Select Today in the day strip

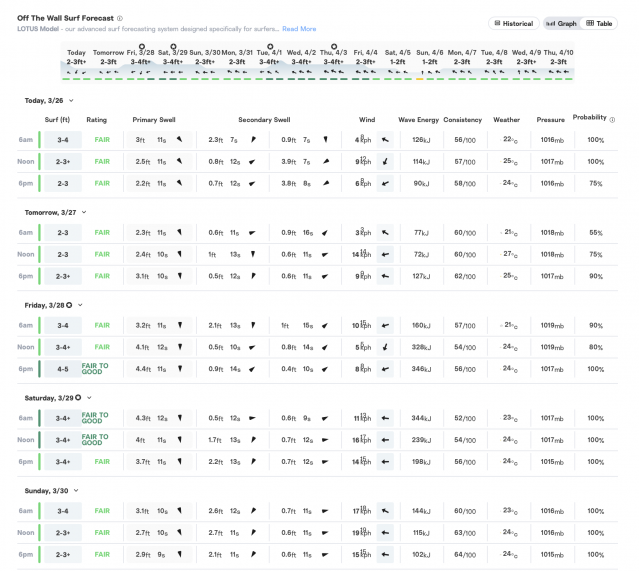click(x=76, y=63)
